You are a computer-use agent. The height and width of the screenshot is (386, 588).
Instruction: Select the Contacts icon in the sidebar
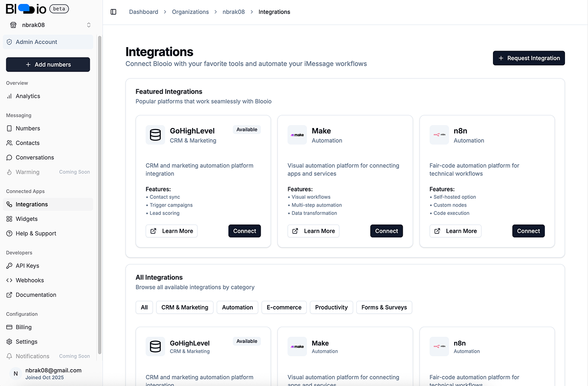coord(12,143)
